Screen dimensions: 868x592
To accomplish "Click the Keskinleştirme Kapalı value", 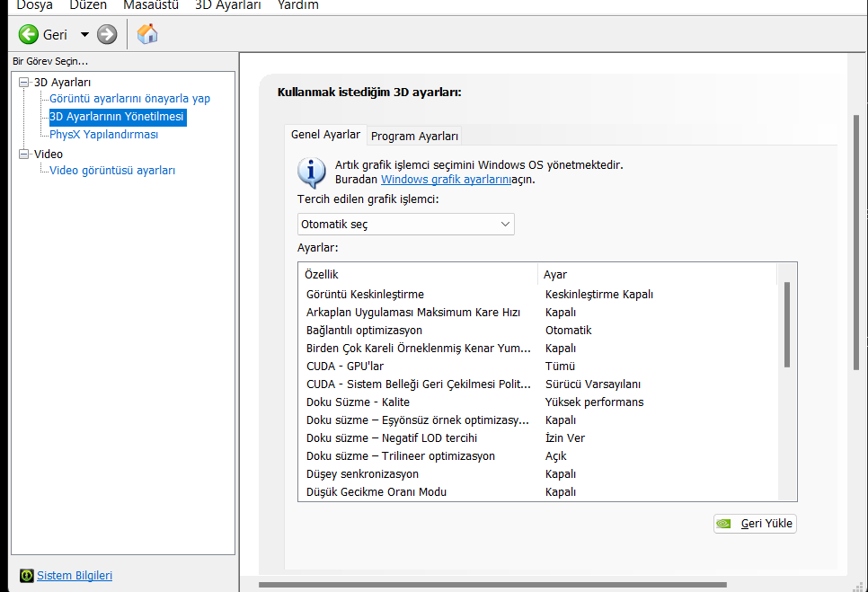I will tap(599, 295).
